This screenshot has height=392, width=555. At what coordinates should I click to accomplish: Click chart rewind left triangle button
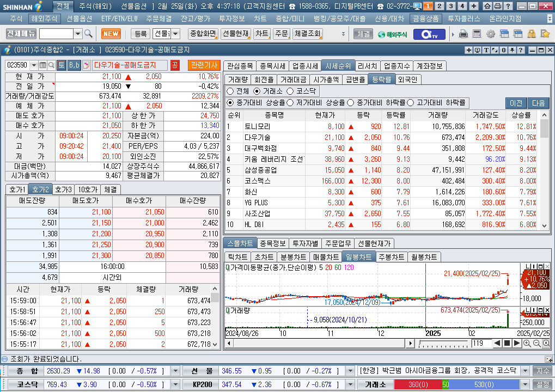497,343
